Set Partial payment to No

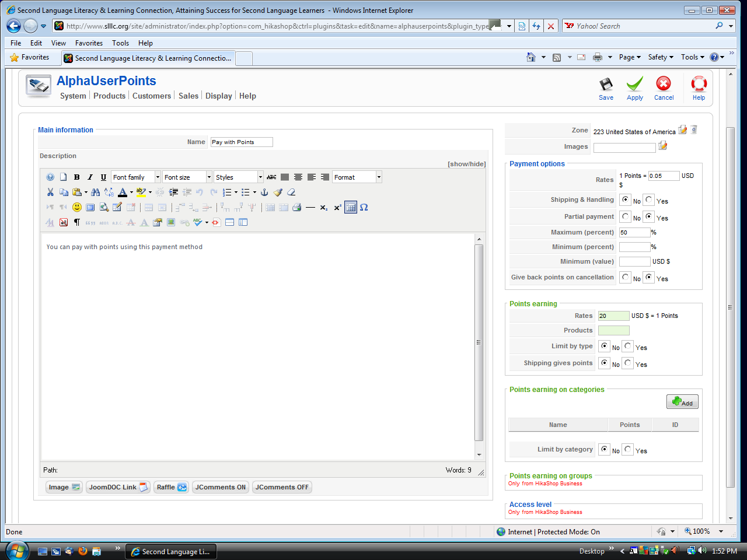tap(626, 216)
